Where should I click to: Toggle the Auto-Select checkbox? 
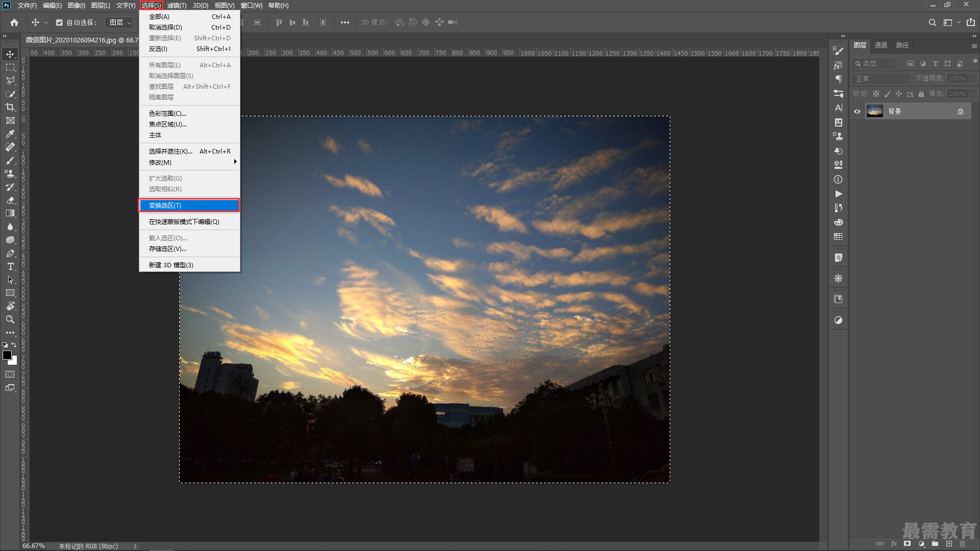pyautogui.click(x=59, y=22)
